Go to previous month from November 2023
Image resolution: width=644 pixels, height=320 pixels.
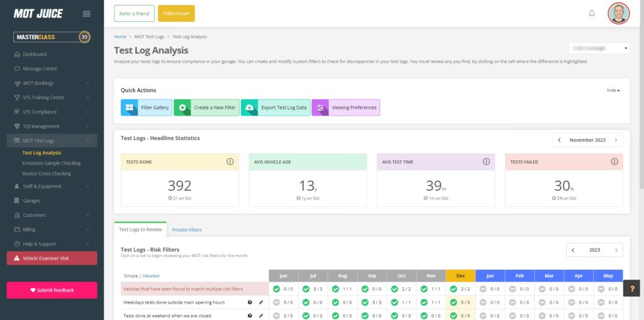(559, 140)
